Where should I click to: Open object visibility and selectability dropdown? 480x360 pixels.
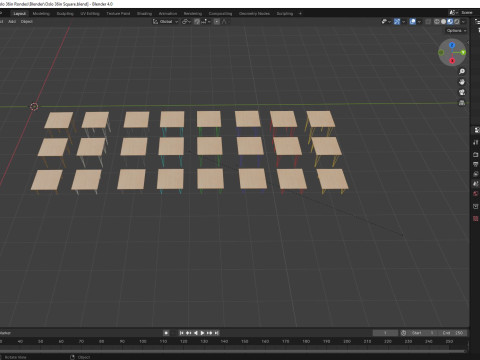click(x=386, y=22)
